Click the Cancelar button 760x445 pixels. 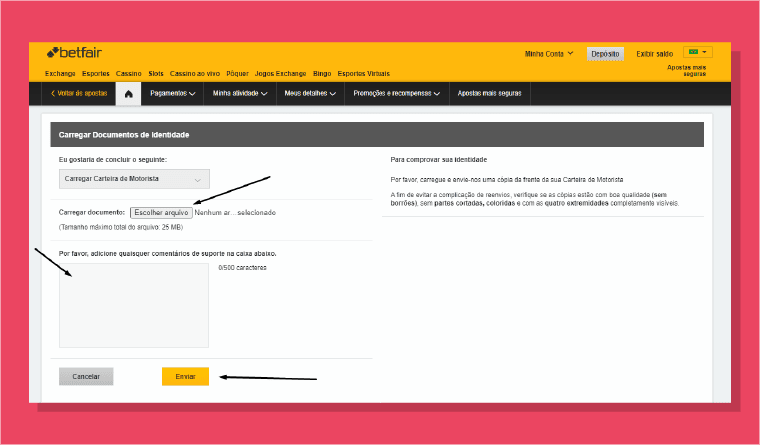click(86, 377)
